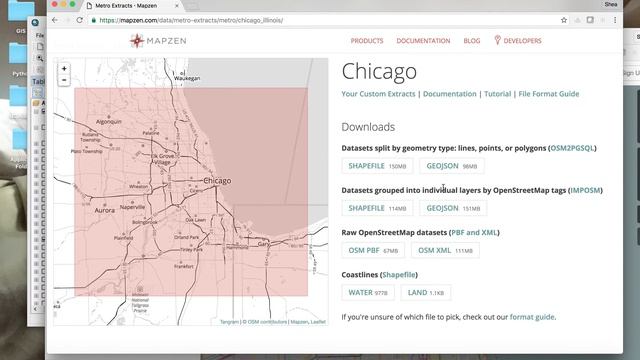Image resolution: width=640 pixels, height=360 pixels.
Task: Select the Pyth... folder on the desktop
Action: click(19, 60)
